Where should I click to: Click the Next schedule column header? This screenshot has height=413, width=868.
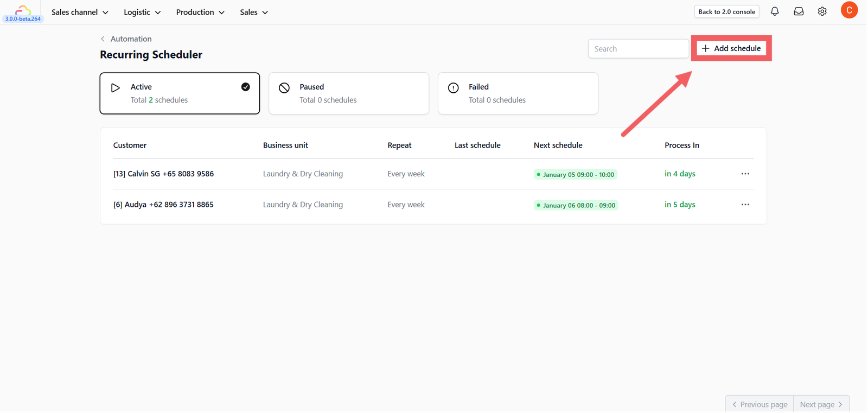558,145
